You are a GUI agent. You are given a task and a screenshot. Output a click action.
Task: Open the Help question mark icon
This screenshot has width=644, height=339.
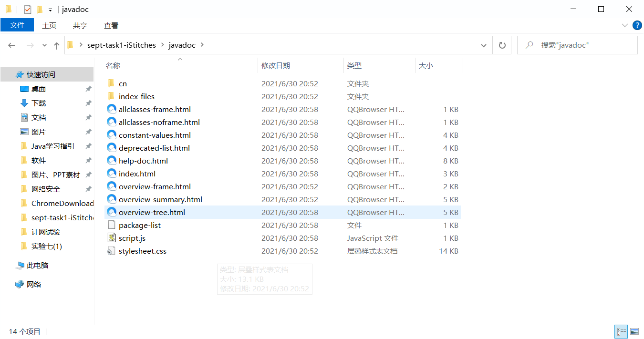(x=637, y=25)
